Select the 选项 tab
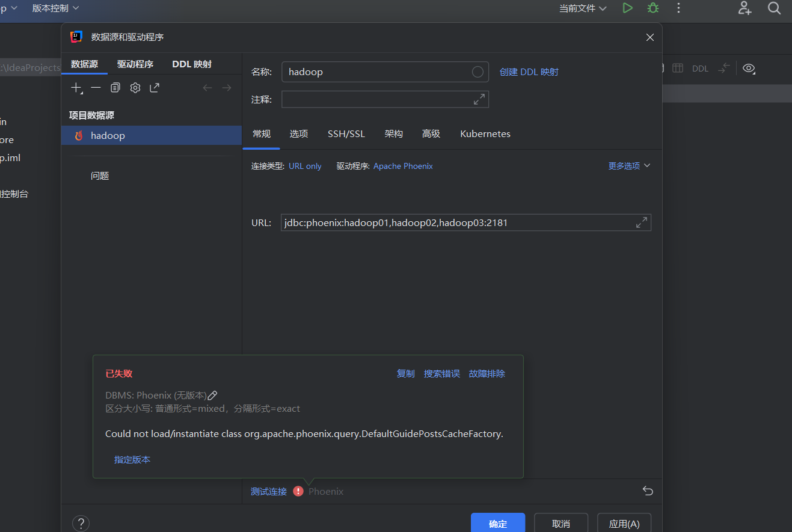This screenshot has height=532, width=792. point(299,134)
